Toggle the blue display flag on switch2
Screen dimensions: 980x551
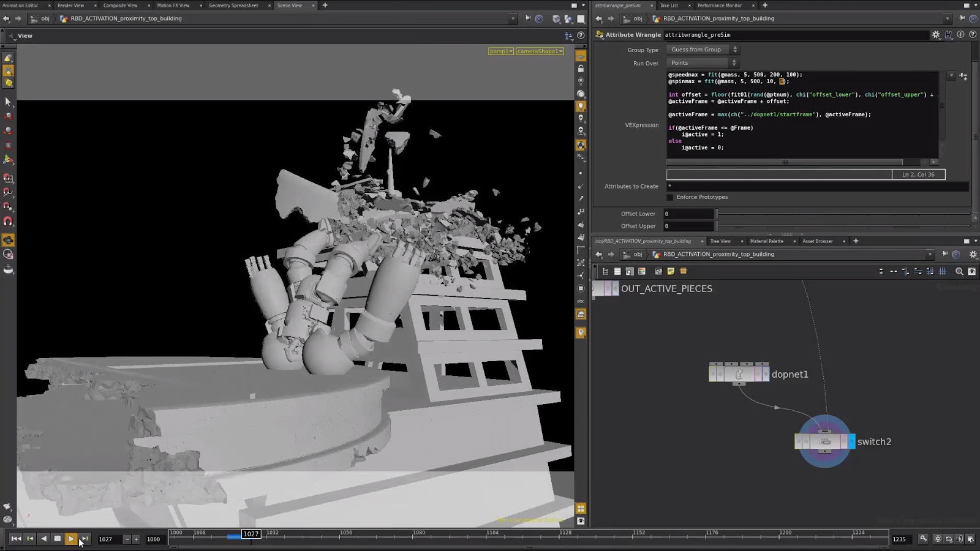851,441
